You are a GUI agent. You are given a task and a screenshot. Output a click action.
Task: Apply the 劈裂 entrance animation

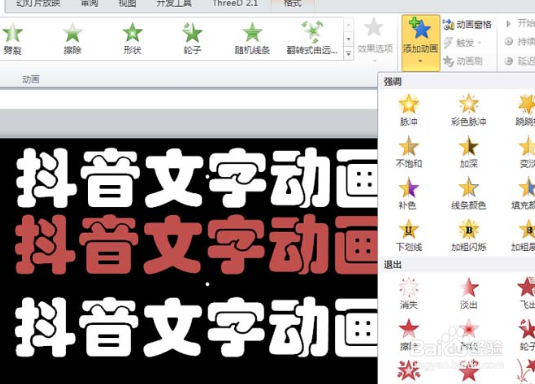point(12,39)
